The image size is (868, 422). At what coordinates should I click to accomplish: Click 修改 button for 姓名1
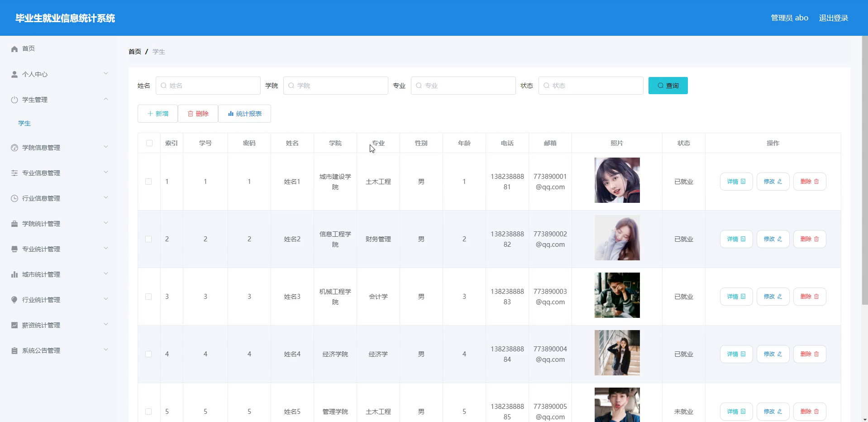(773, 182)
